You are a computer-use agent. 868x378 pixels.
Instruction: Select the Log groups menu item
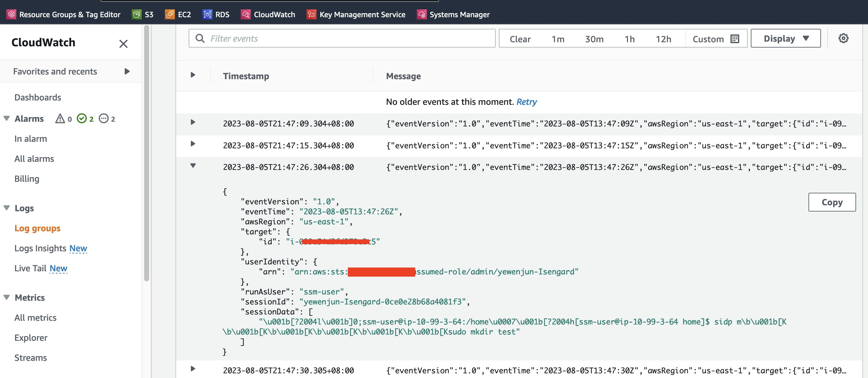[x=37, y=227]
